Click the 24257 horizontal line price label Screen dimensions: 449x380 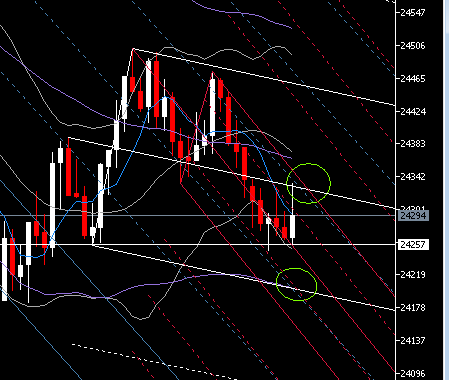click(x=413, y=245)
